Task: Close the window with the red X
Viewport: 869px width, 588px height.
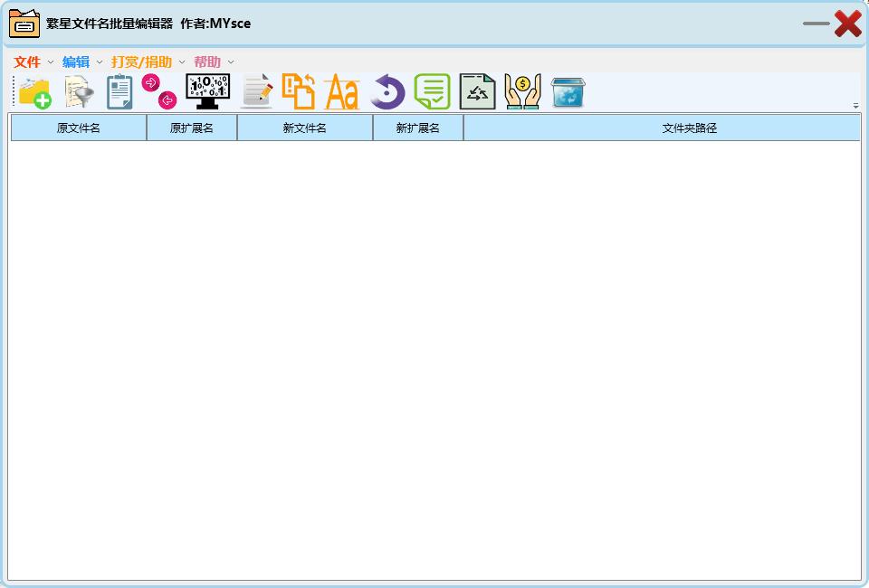Action: pyautogui.click(x=848, y=24)
